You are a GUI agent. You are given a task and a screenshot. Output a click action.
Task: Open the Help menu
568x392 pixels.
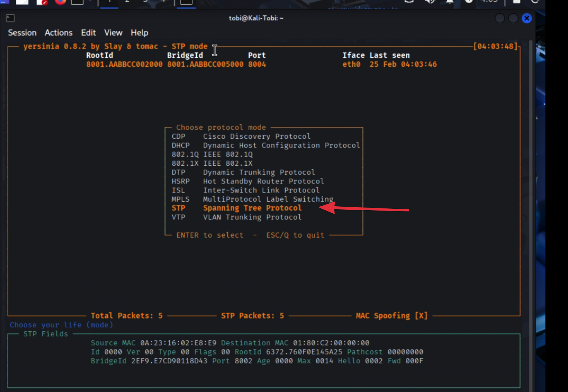coord(139,33)
